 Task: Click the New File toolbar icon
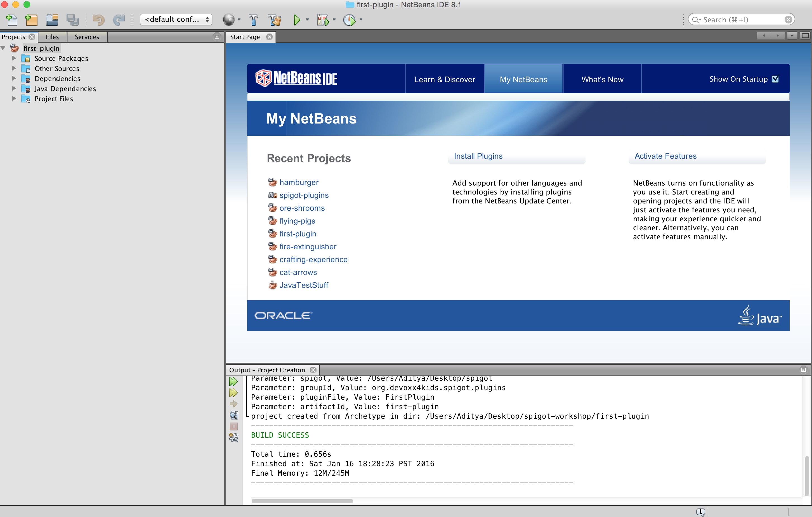[x=12, y=20]
